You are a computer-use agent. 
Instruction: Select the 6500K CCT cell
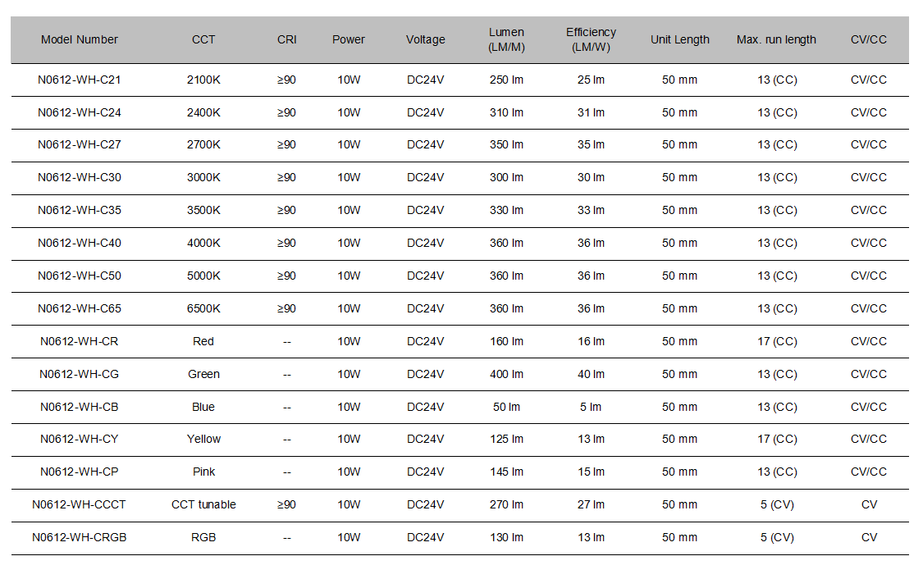click(x=203, y=308)
